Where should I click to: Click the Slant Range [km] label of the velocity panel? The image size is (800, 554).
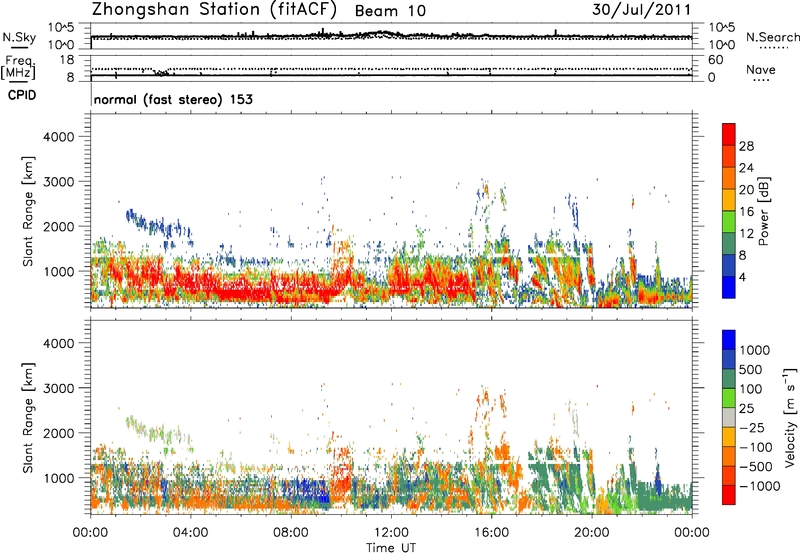coord(28,417)
